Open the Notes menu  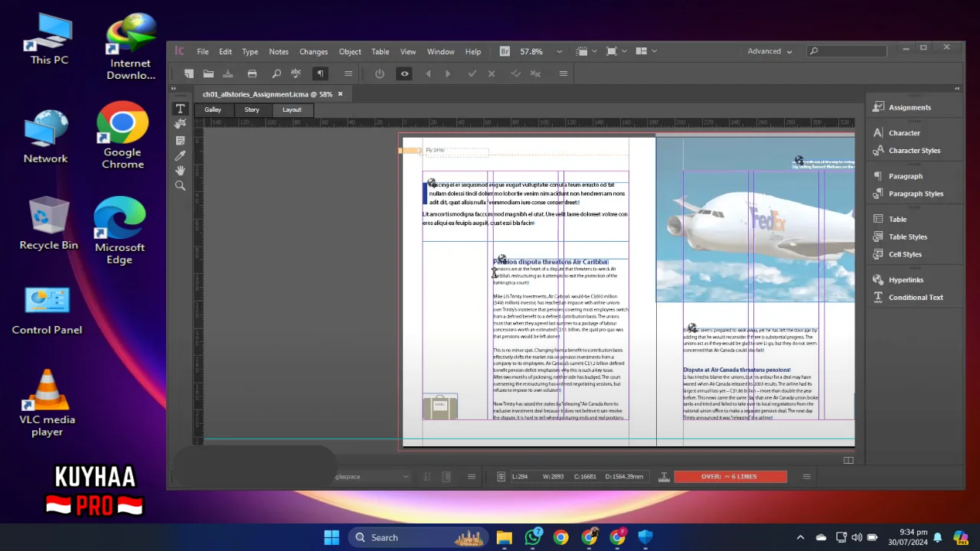click(x=279, y=51)
